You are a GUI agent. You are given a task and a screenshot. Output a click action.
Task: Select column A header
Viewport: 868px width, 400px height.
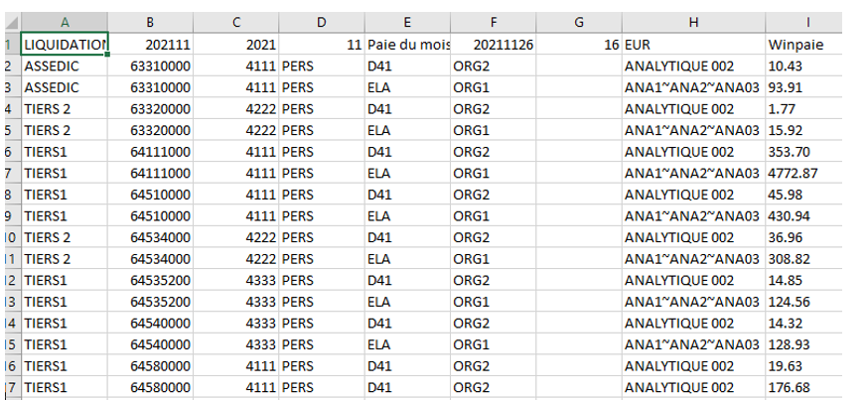coord(65,23)
